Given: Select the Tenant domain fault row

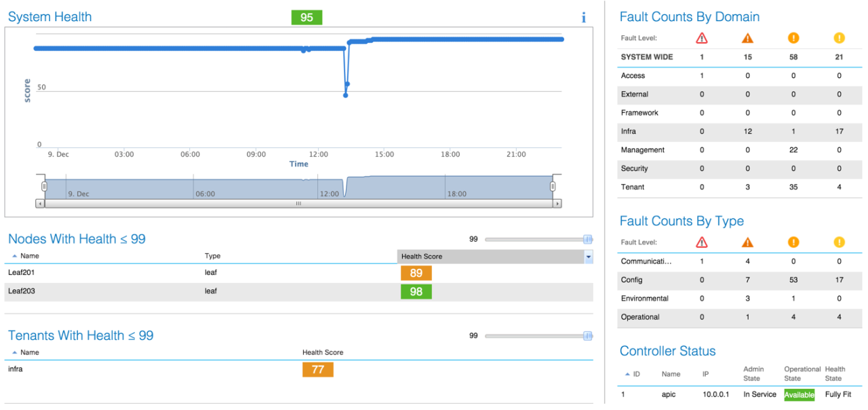Looking at the screenshot, I should pos(740,187).
